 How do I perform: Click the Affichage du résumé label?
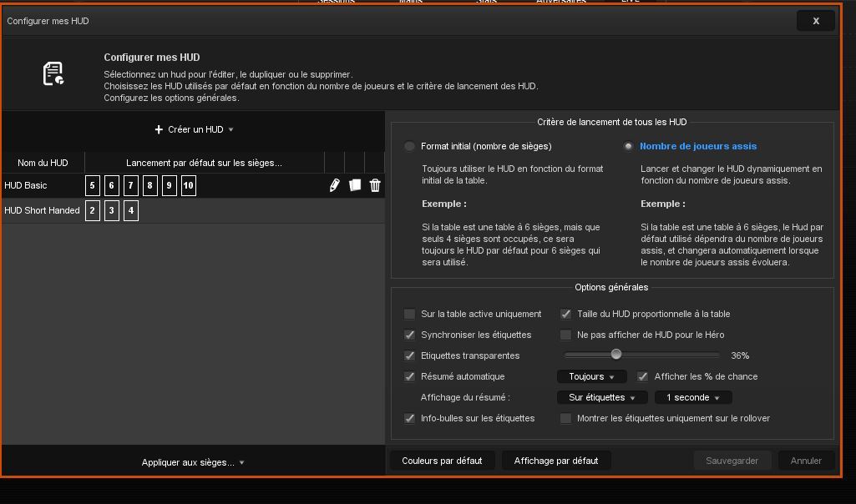[x=465, y=398]
